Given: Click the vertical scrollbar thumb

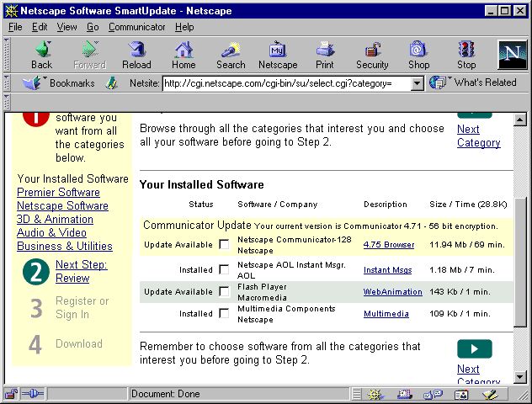Looking at the screenshot, I should tap(519, 263).
